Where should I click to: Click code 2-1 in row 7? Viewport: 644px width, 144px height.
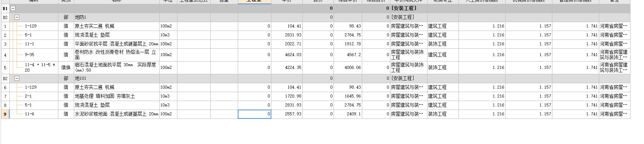coord(28,96)
